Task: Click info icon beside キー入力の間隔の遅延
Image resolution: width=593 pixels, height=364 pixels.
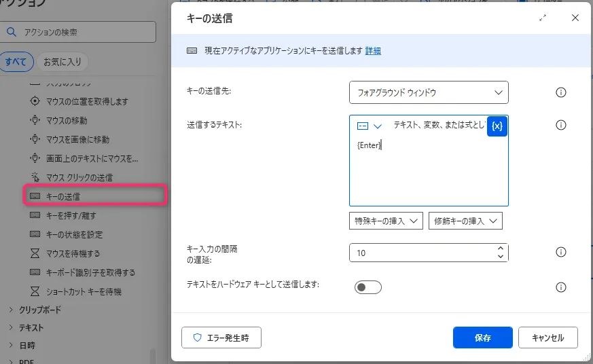Action: 561,253
